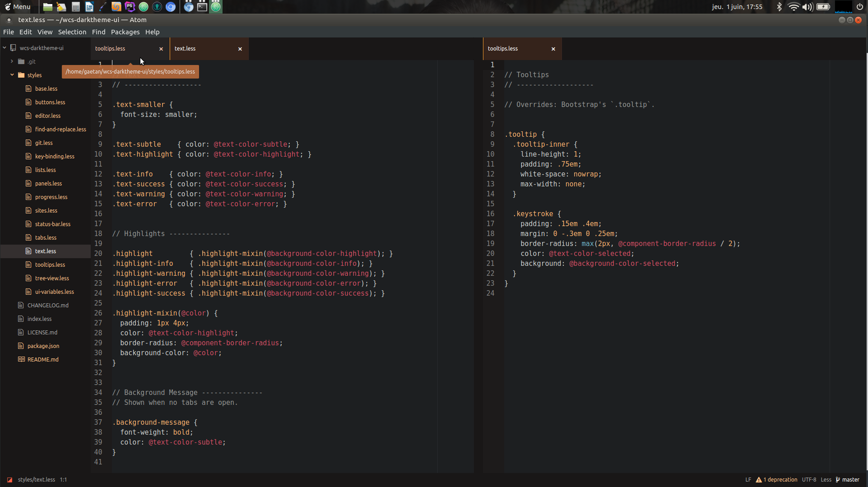Activate tooltips.less tab in right pane

522,49
